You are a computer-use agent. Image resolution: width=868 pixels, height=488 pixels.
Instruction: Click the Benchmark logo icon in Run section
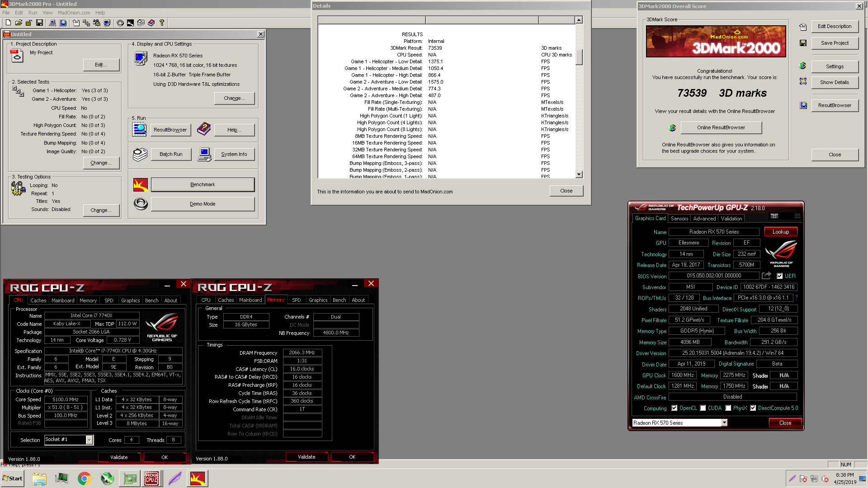(x=141, y=185)
